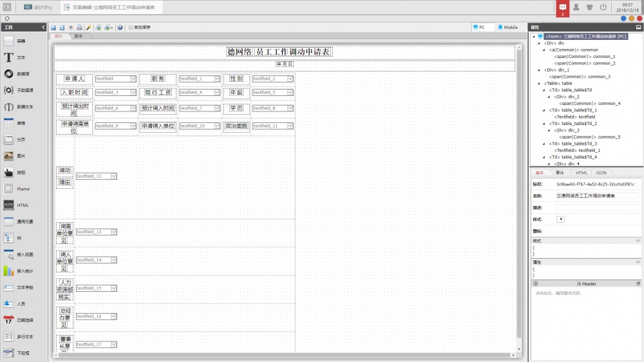Click the first save icon in toolbar

pos(53,28)
